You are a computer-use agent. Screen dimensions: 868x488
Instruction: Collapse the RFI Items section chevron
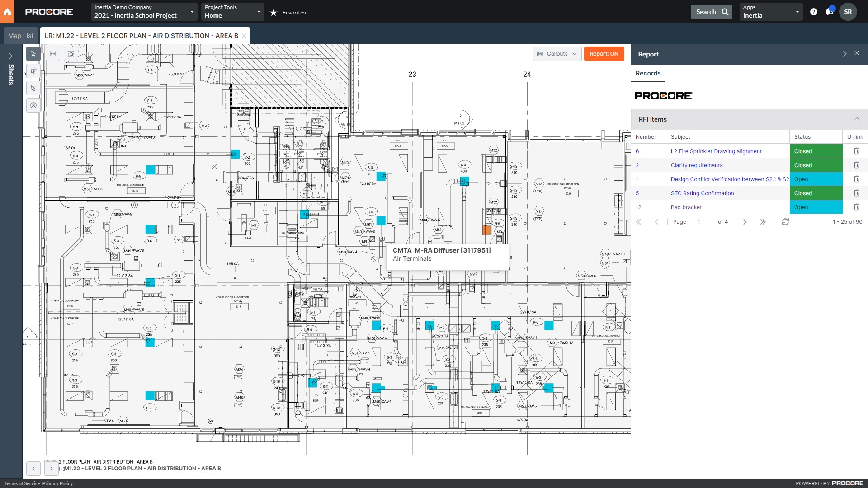pyautogui.click(x=857, y=119)
